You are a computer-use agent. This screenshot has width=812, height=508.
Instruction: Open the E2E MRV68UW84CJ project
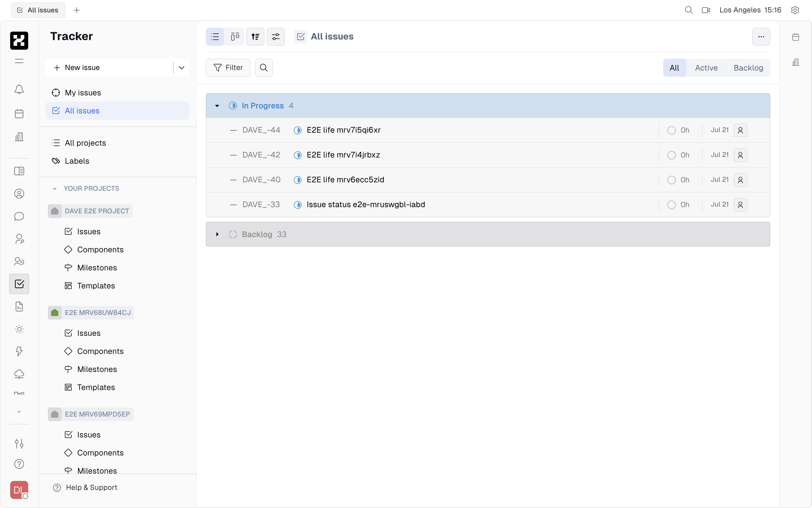point(91,312)
